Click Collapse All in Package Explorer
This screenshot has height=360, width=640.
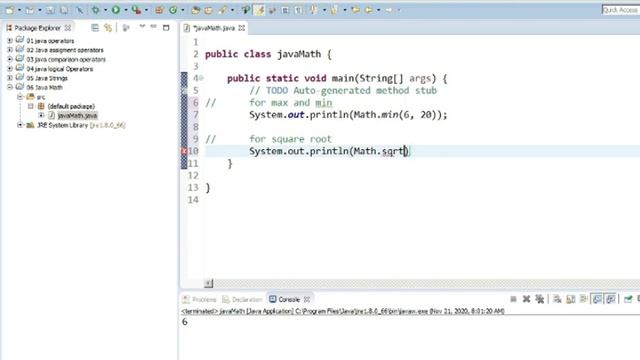pos(95,28)
